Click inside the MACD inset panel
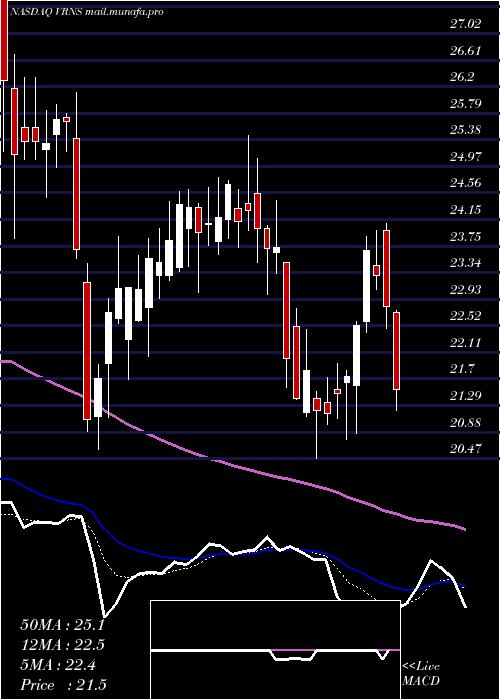This screenshot has width=500, height=700. (x=275, y=650)
